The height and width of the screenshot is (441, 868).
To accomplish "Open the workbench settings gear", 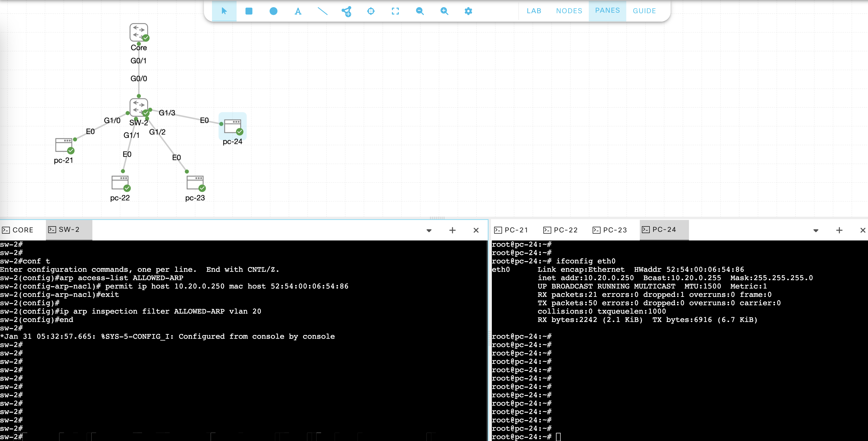I will click(x=468, y=11).
